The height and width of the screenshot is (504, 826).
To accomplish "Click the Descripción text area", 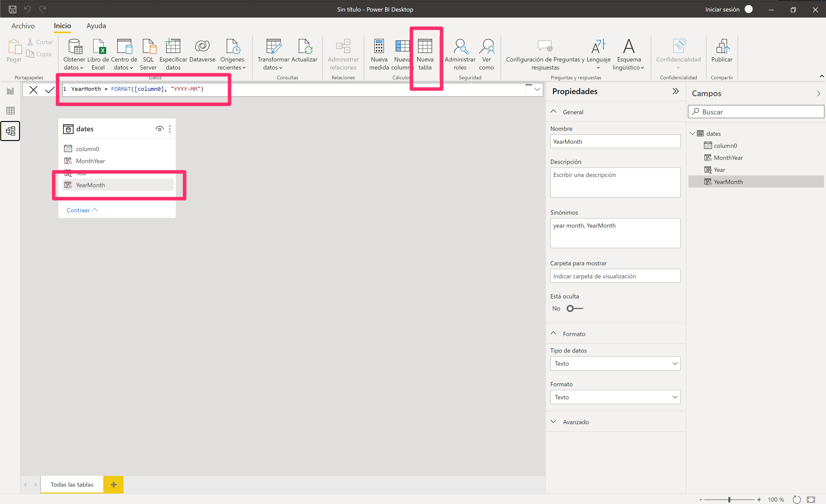I will click(x=615, y=182).
